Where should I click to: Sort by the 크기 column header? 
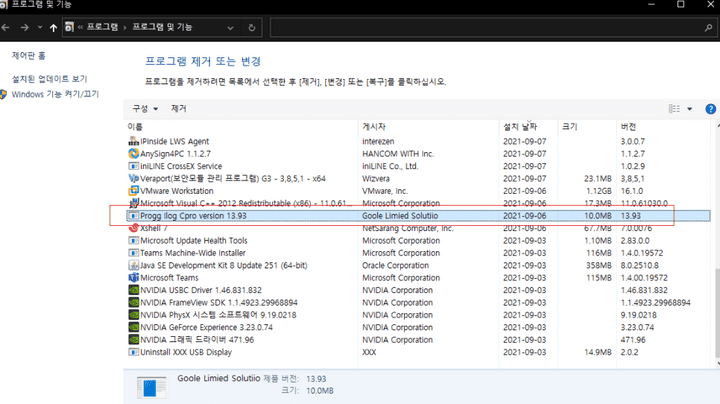pyautogui.click(x=569, y=127)
